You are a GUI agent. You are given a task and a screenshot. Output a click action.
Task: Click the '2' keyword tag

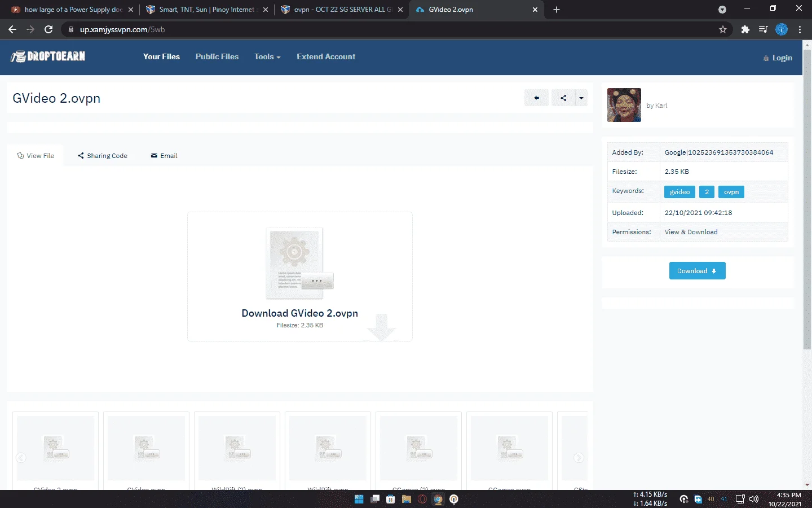pos(707,192)
